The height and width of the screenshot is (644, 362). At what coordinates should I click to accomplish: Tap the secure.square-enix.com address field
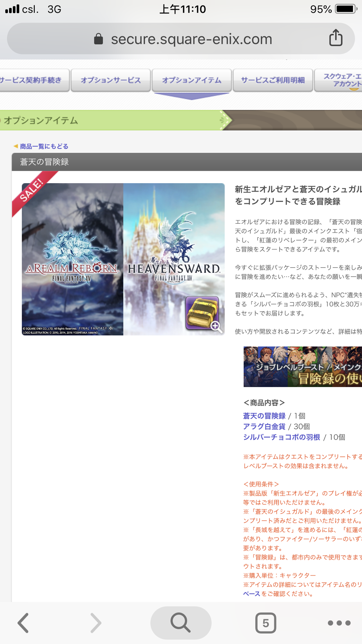[181, 39]
